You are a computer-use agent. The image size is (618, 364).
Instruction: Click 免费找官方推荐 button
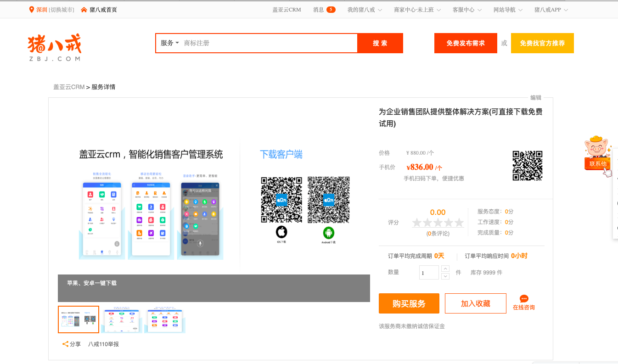pos(542,43)
